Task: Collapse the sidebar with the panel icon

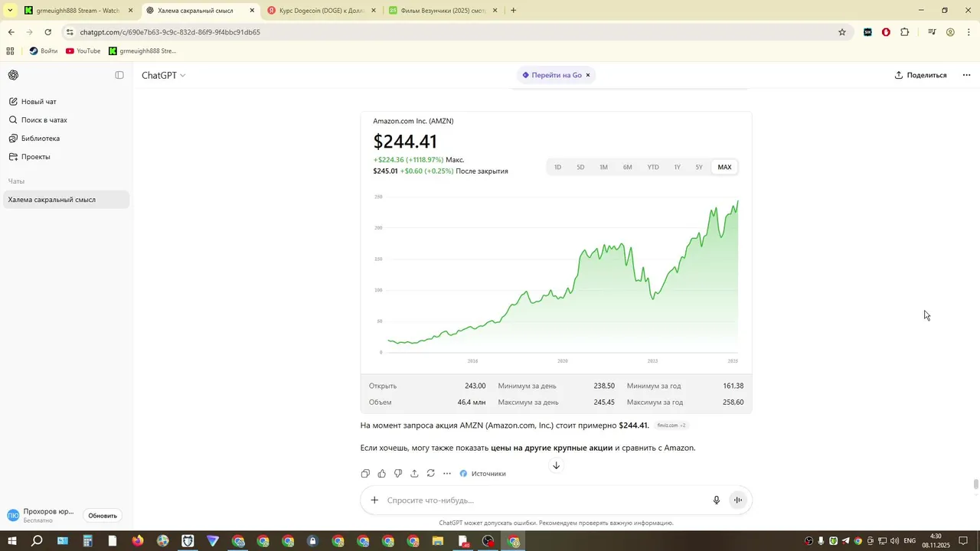Action: pos(119,75)
